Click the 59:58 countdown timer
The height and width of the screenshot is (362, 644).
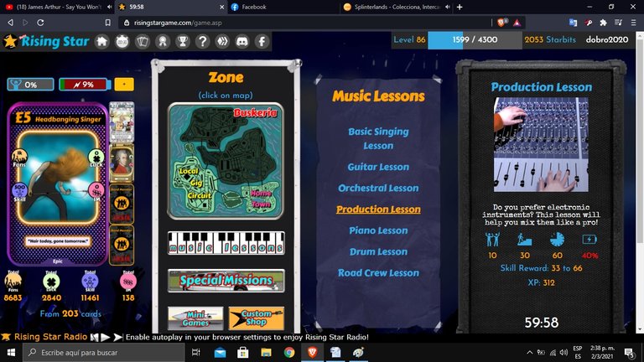pyautogui.click(x=542, y=323)
